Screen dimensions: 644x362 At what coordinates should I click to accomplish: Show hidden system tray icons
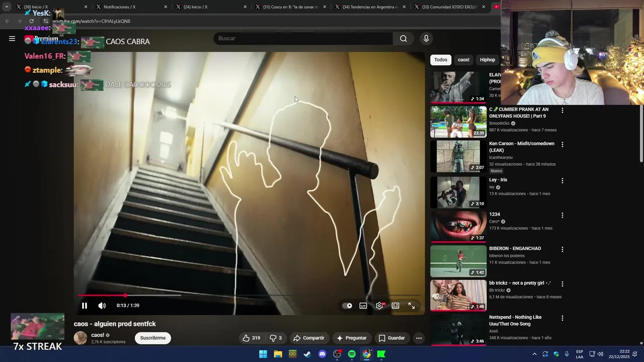coord(534,354)
